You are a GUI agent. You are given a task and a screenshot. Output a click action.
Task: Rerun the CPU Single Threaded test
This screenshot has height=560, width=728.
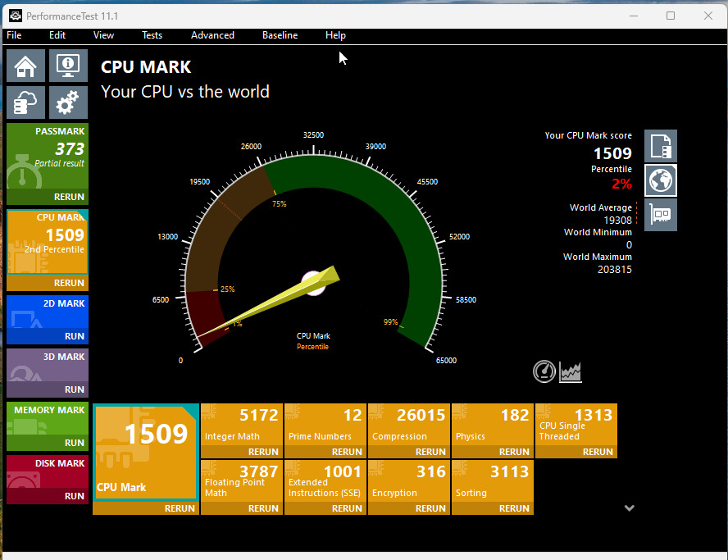pyautogui.click(x=576, y=452)
